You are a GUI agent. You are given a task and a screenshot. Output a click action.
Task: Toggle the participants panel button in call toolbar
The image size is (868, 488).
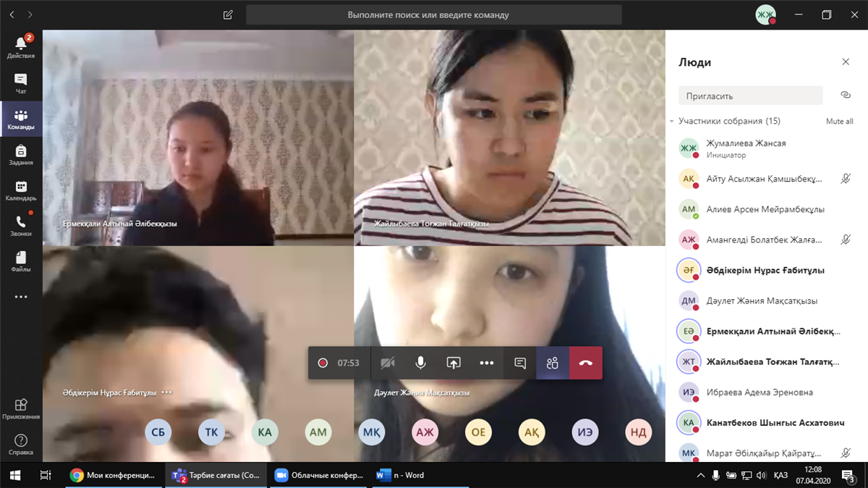pyautogui.click(x=553, y=363)
